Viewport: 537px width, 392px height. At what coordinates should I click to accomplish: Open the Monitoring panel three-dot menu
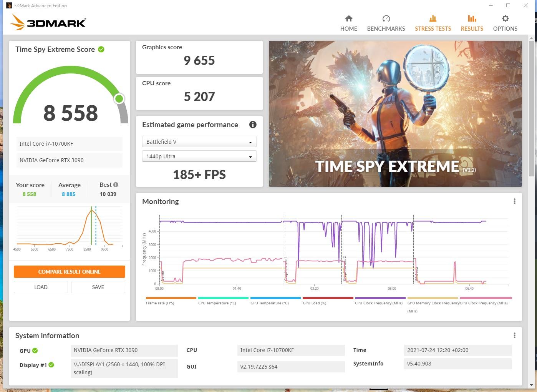pyautogui.click(x=514, y=201)
